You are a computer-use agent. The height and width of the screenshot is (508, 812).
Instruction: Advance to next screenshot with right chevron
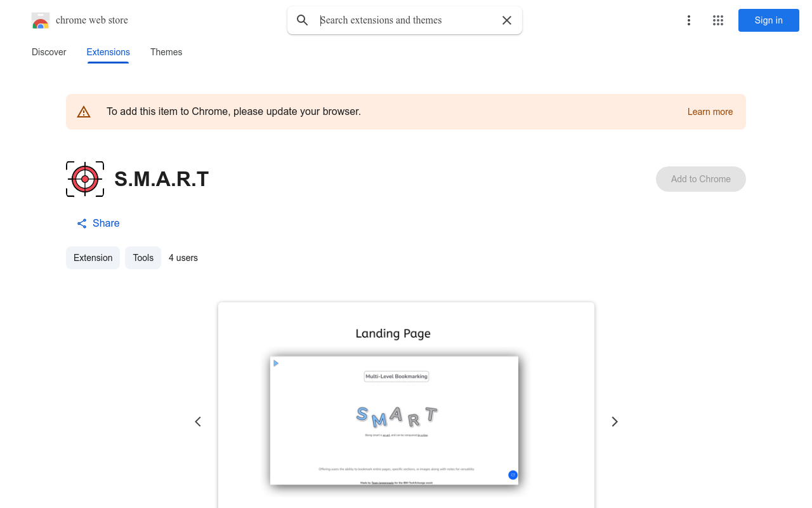tap(614, 422)
